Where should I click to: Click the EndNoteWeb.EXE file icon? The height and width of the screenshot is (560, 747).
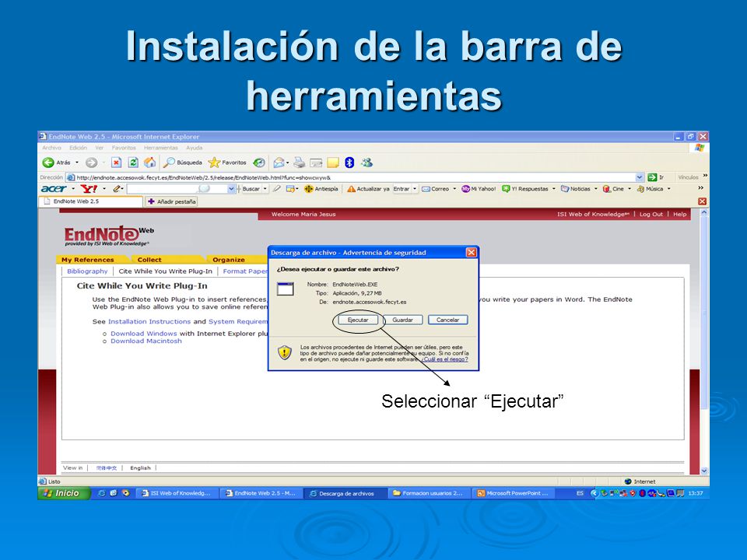pos(286,289)
